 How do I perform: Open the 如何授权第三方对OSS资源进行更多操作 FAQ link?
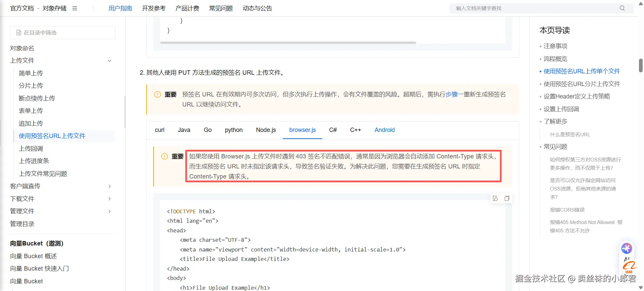(x=585, y=164)
